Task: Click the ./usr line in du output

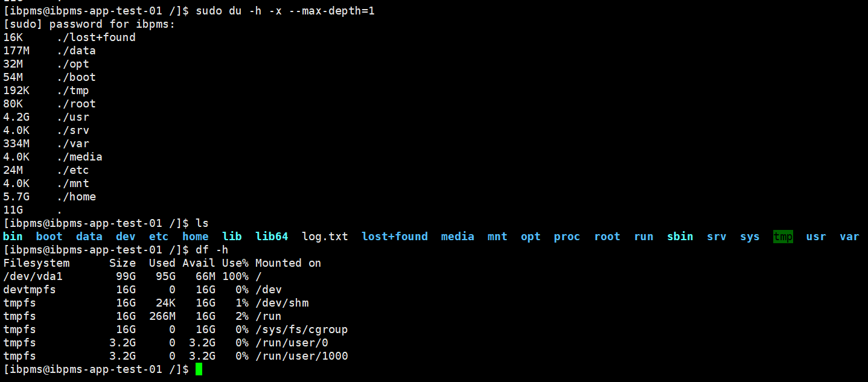Action: [x=76, y=117]
